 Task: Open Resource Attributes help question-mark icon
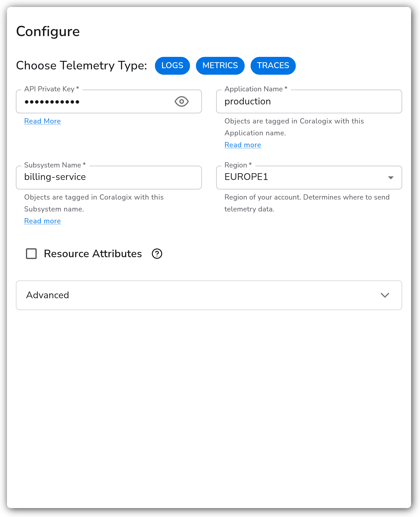(157, 254)
